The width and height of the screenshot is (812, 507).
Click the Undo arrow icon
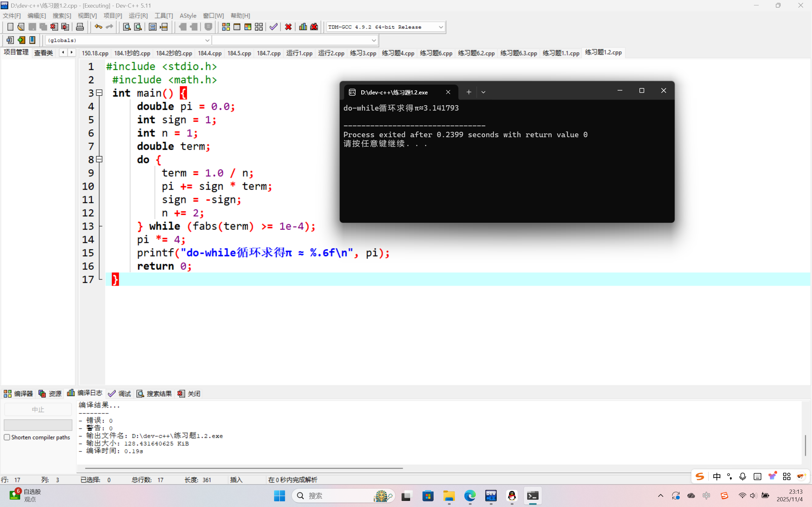click(x=98, y=27)
